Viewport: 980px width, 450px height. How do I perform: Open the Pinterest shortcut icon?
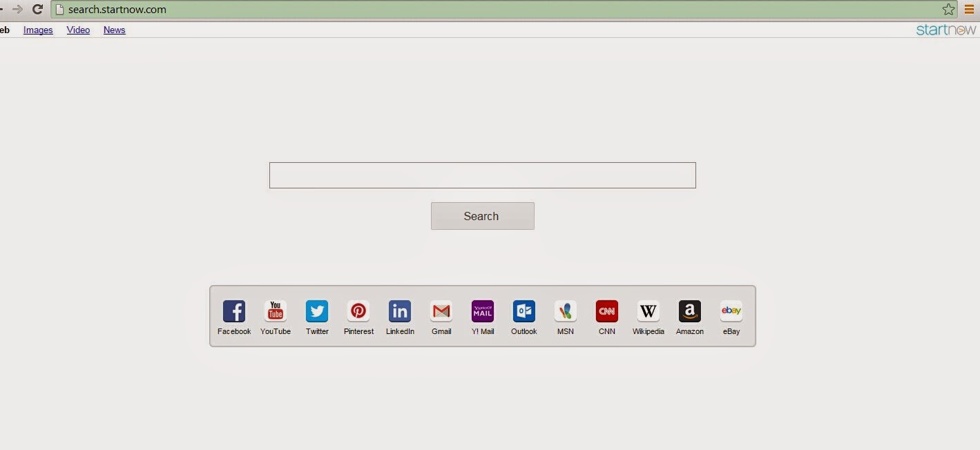point(358,311)
